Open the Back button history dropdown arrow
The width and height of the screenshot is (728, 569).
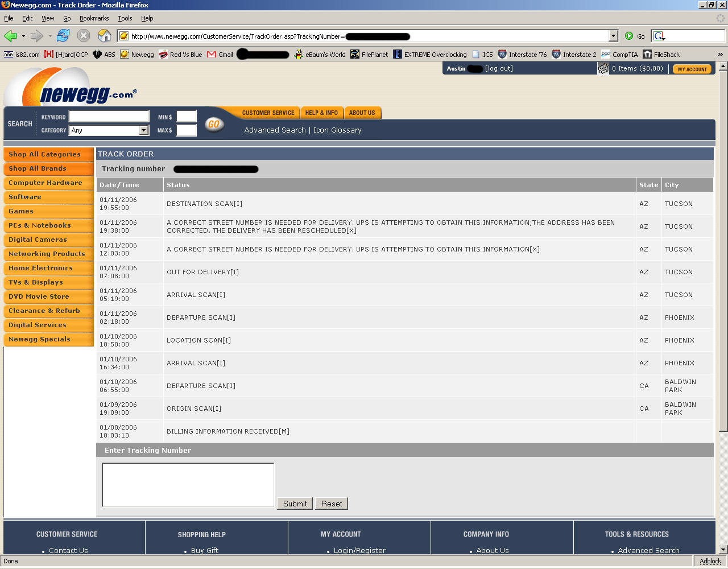click(x=23, y=36)
